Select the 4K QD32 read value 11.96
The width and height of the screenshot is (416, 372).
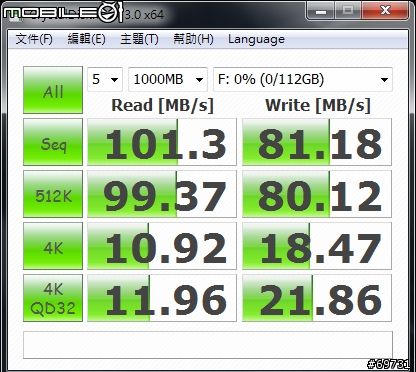(162, 298)
